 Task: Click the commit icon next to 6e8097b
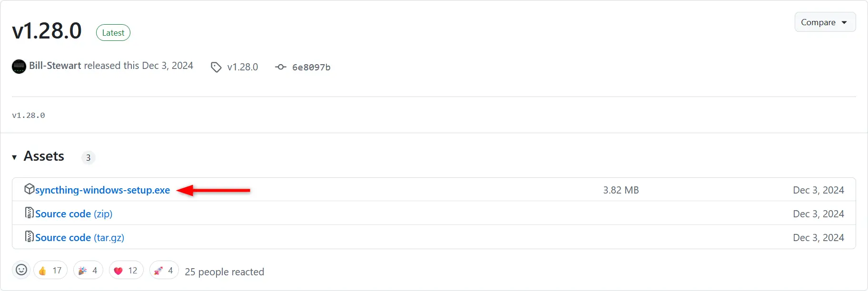pos(280,67)
